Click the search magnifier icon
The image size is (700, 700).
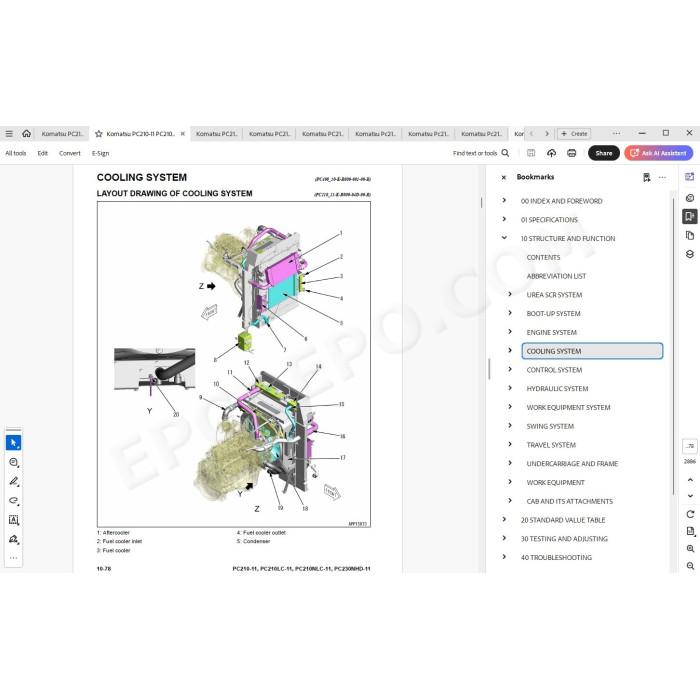click(505, 153)
